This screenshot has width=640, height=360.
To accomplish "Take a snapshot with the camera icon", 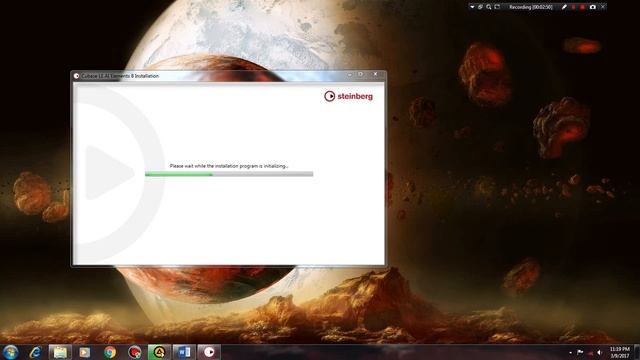I will point(593,7).
